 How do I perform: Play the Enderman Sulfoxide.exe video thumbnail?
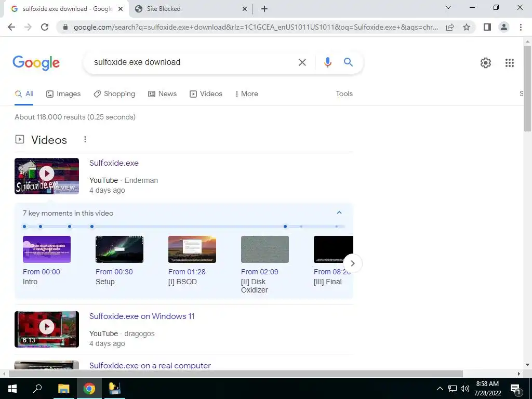pos(47,176)
